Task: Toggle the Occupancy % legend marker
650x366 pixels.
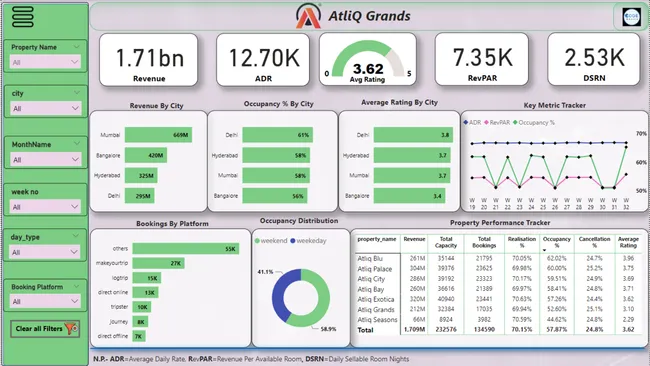Action: pyautogui.click(x=515, y=122)
